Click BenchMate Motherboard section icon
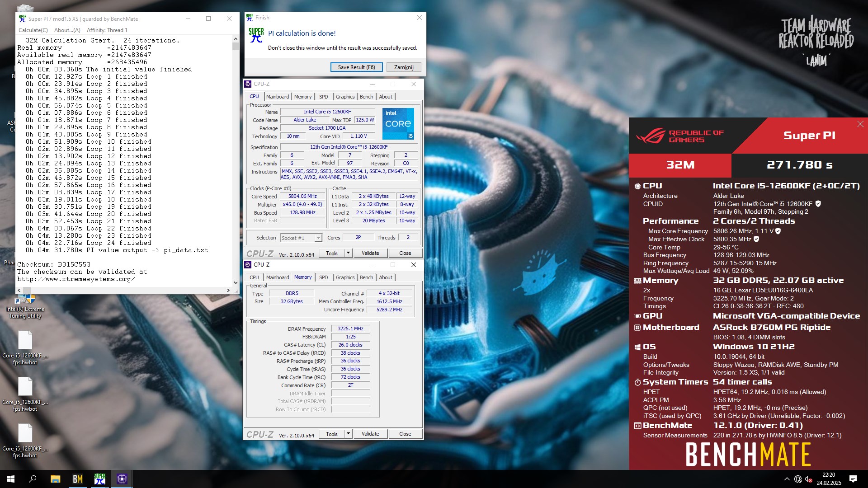 pos(637,328)
